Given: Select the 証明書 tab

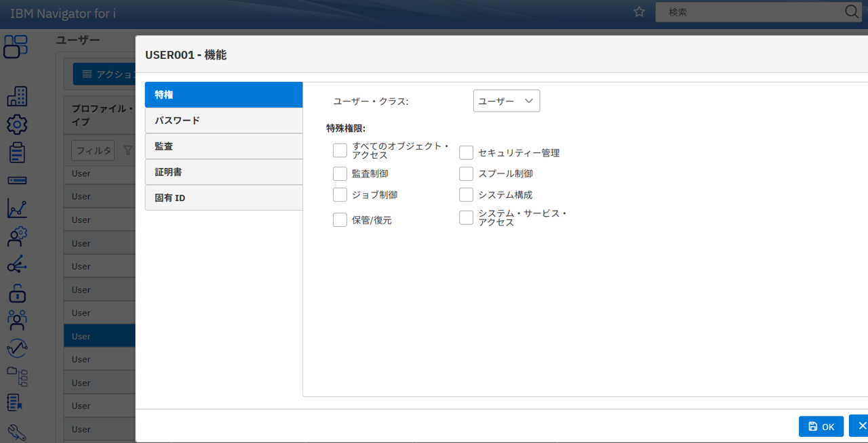Looking at the screenshot, I should tap(223, 172).
